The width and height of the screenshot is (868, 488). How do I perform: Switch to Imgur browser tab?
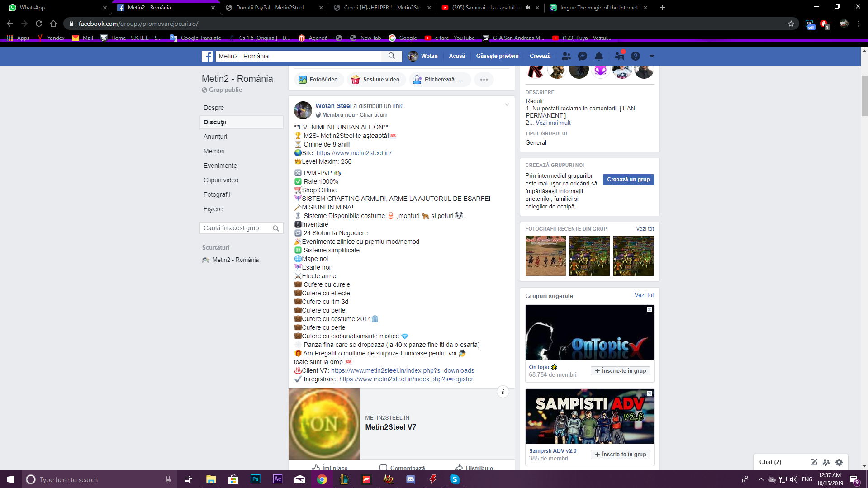click(x=599, y=8)
